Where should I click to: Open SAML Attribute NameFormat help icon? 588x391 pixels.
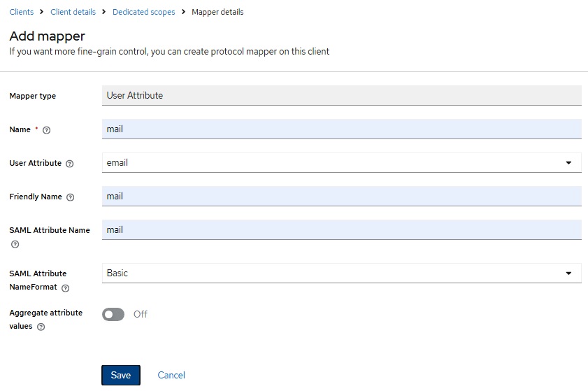(65, 288)
